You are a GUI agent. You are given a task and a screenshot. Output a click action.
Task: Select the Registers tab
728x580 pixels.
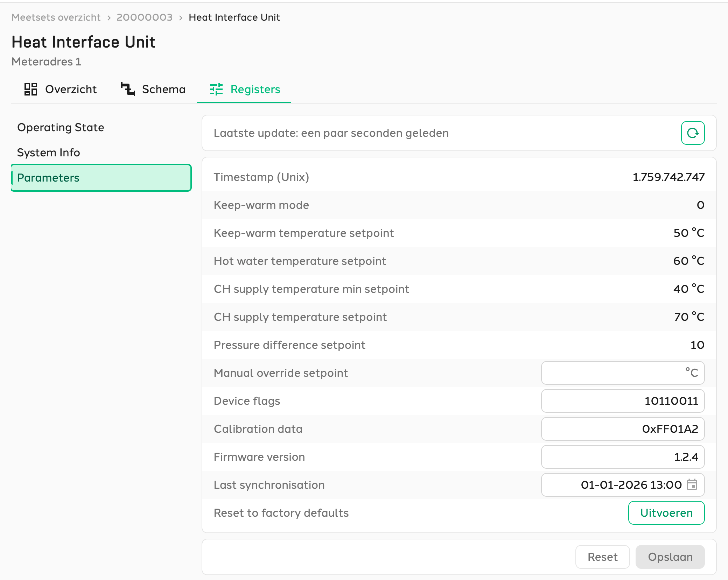click(244, 89)
